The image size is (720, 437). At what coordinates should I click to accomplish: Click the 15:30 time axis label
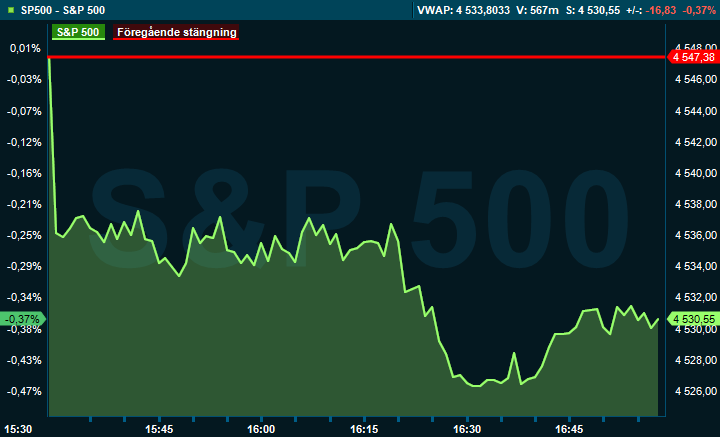coord(18,430)
